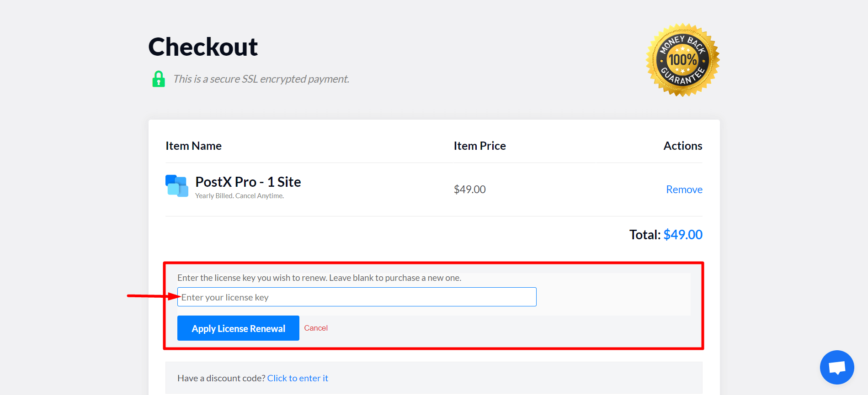Click inside the Enter your license key field
Screen dimensions: 868x395
click(357, 297)
